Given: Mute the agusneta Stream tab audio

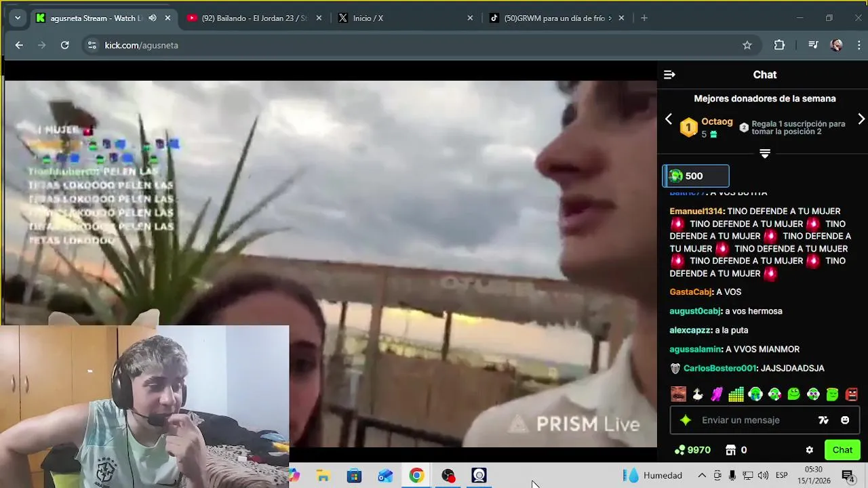Looking at the screenshot, I should pyautogui.click(x=152, y=18).
